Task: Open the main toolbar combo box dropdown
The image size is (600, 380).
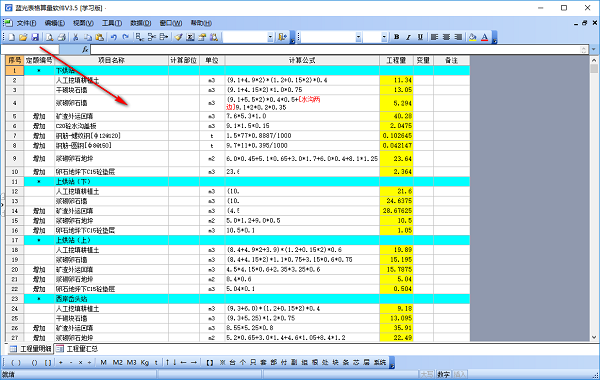Action: tap(270, 37)
